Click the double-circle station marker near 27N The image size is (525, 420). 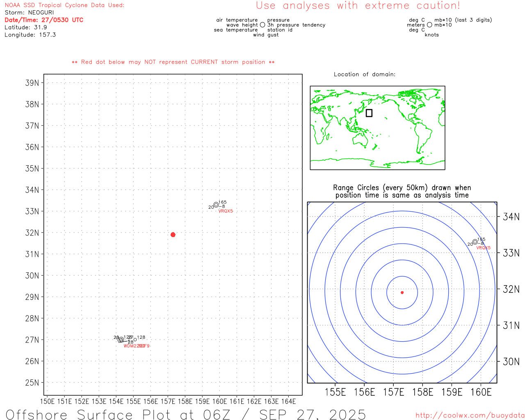coord(121,340)
